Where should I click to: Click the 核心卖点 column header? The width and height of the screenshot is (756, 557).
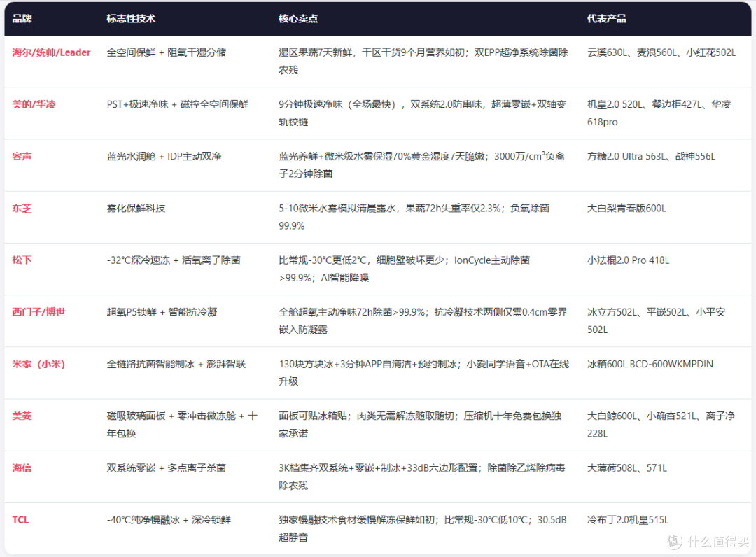point(298,18)
